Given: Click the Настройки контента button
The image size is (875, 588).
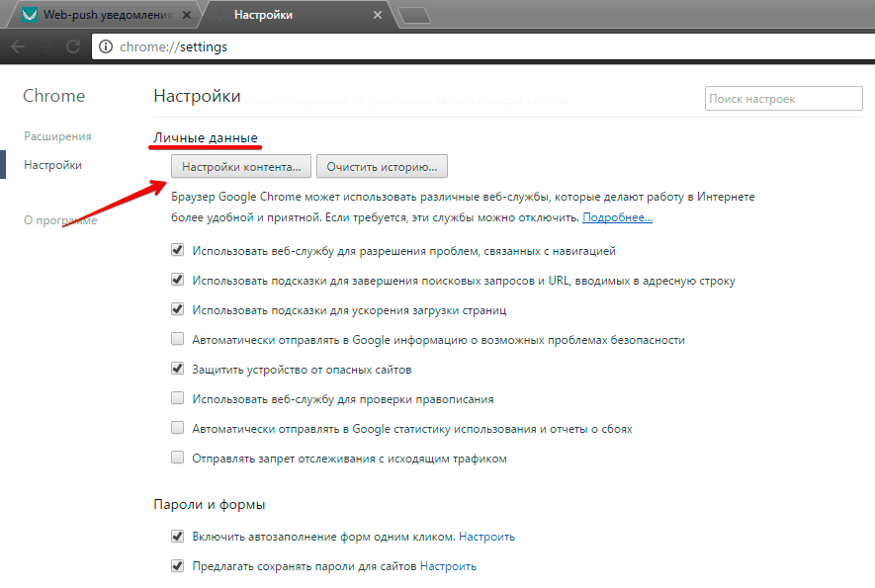Looking at the screenshot, I should [x=241, y=167].
